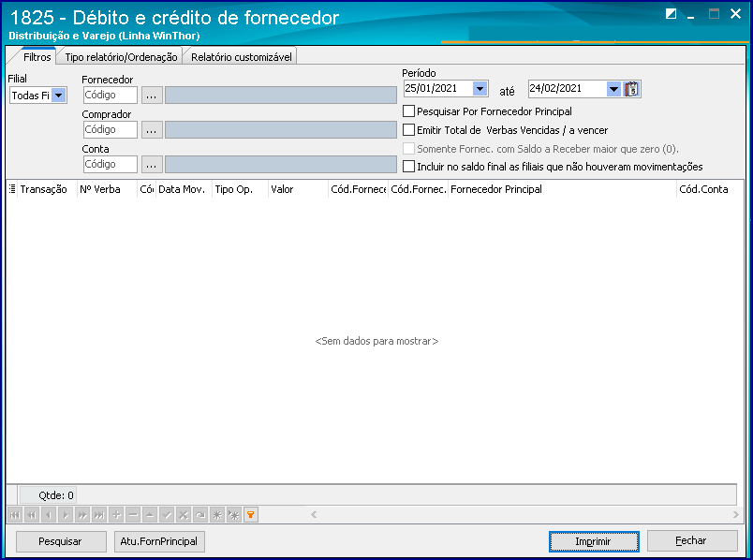Go to previous record arrow
This screenshot has width=753, height=560.
click(x=49, y=515)
